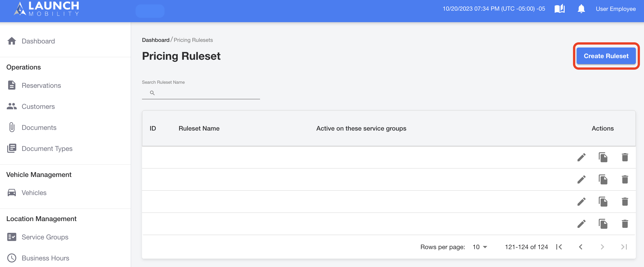Duplicate the fourth ruleset row with copy icon
644x267 pixels.
point(603,224)
